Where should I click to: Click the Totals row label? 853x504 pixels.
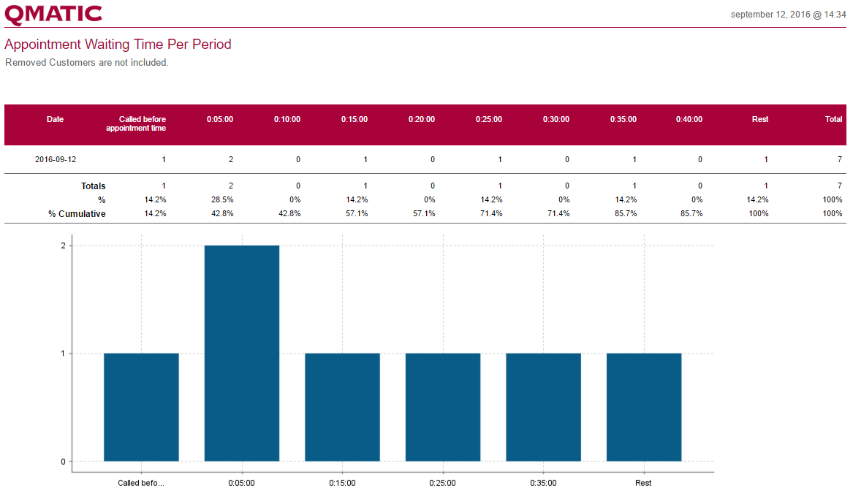click(x=93, y=186)
